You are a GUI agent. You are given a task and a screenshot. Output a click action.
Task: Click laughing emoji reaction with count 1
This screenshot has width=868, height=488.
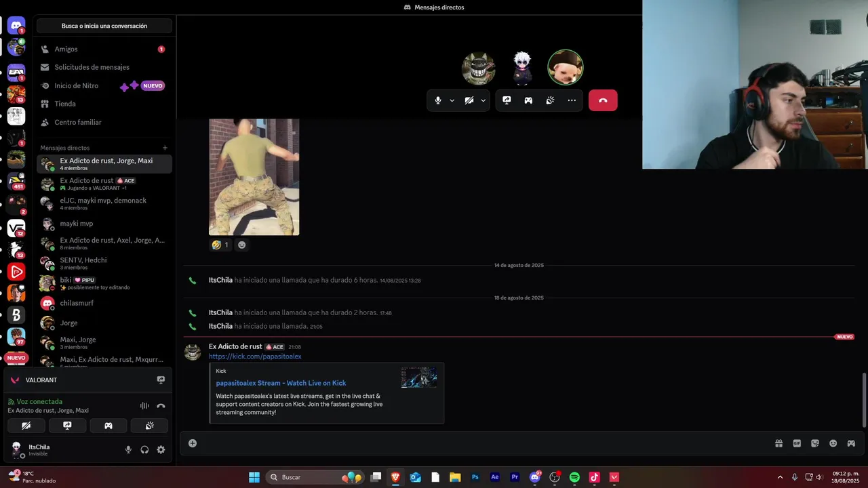(x=220, y=245)
